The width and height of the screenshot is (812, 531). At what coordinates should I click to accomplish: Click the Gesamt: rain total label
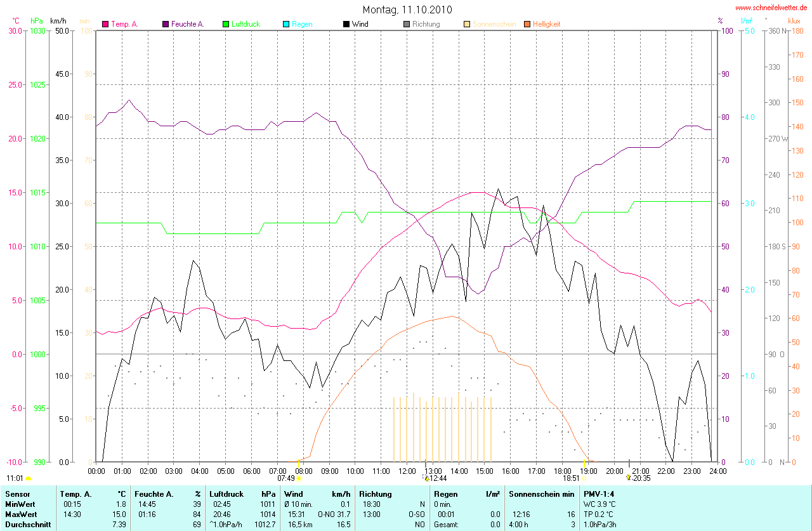coord(446,525)
